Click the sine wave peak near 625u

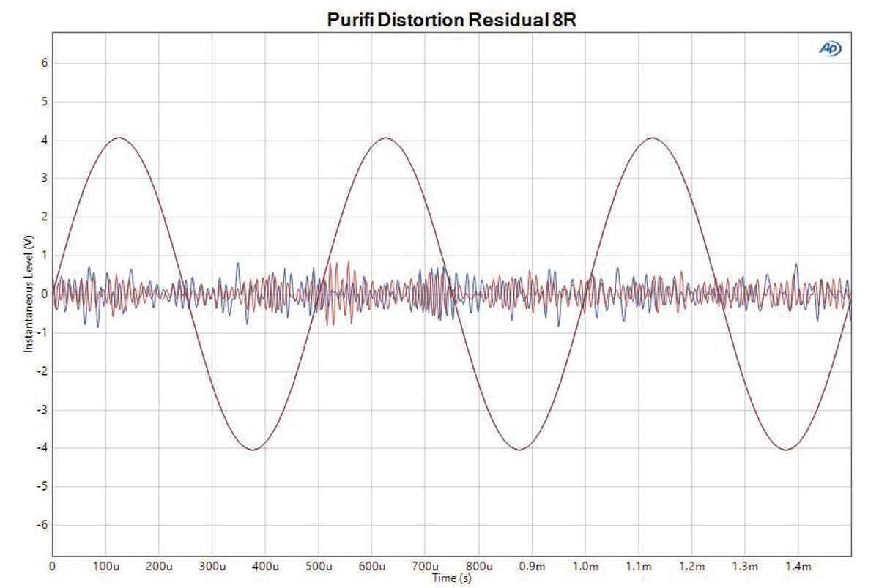coord(385,138)
